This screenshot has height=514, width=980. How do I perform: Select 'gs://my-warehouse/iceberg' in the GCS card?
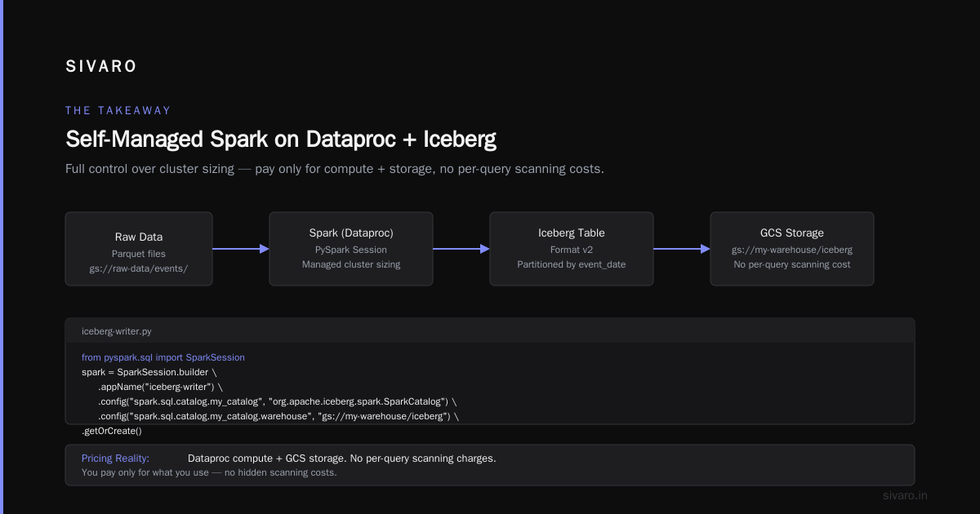(x=792, y=250)
